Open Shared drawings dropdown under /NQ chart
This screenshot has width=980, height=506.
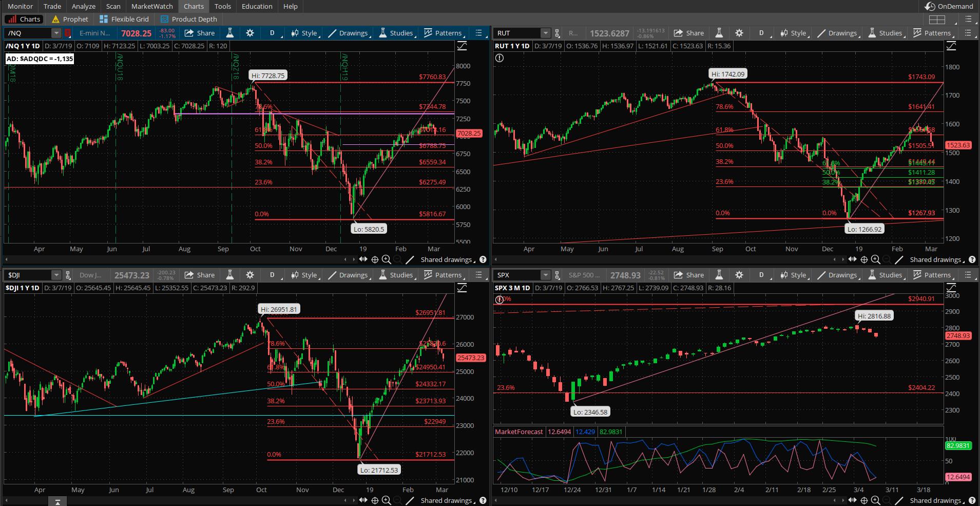[449, 259]
